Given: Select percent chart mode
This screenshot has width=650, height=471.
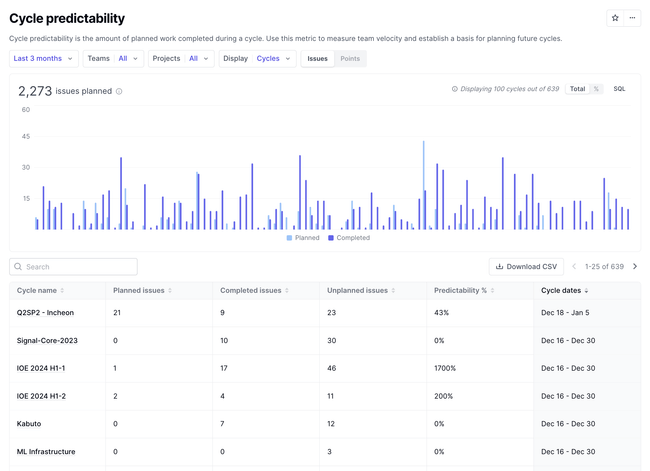Looking at the screenshot, I should click(x=596, y=89).
